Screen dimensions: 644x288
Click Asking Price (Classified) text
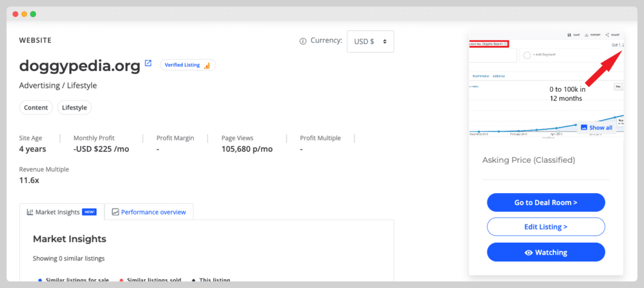point(528,160)
